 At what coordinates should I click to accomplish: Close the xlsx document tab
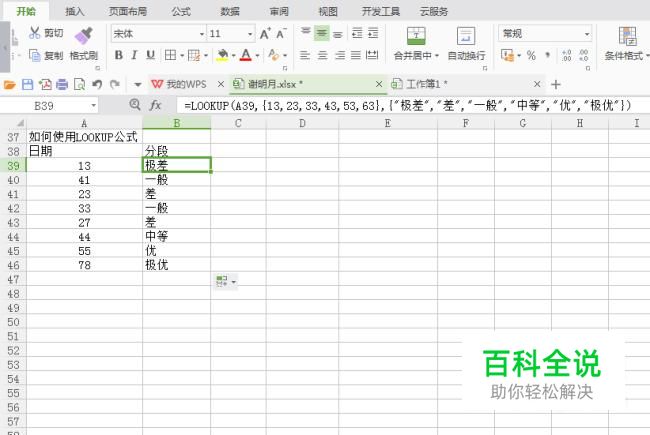(x=379, y=84)
